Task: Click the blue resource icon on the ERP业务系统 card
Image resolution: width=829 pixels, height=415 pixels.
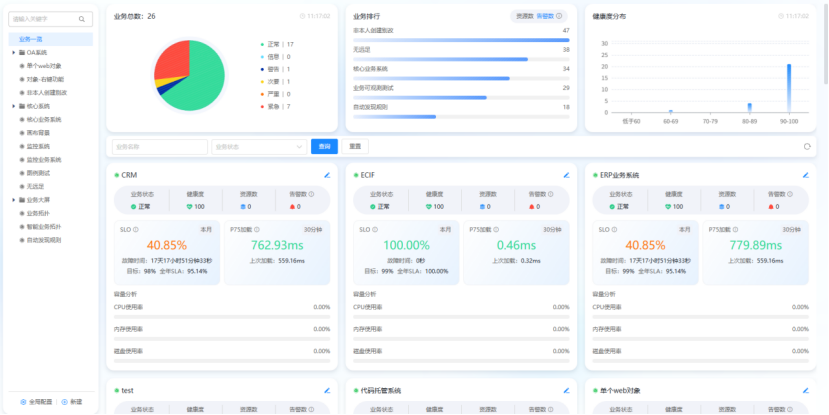Action: [721, 207]
